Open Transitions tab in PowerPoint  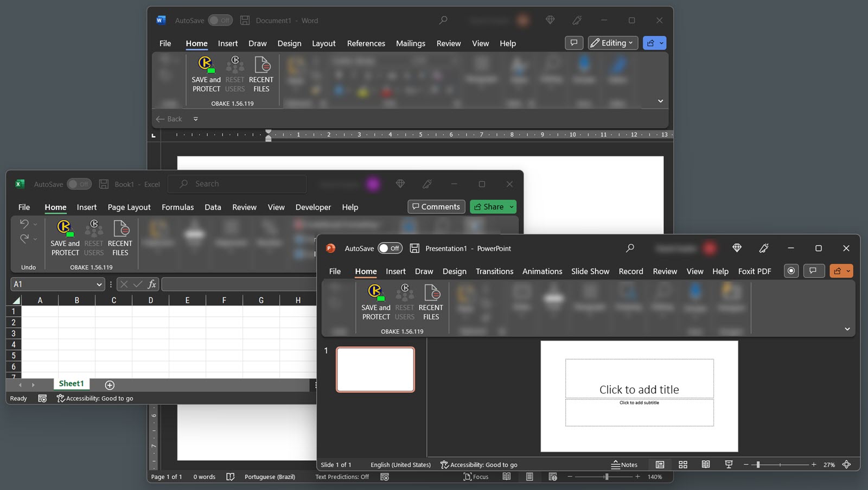[x=494, y=271]
